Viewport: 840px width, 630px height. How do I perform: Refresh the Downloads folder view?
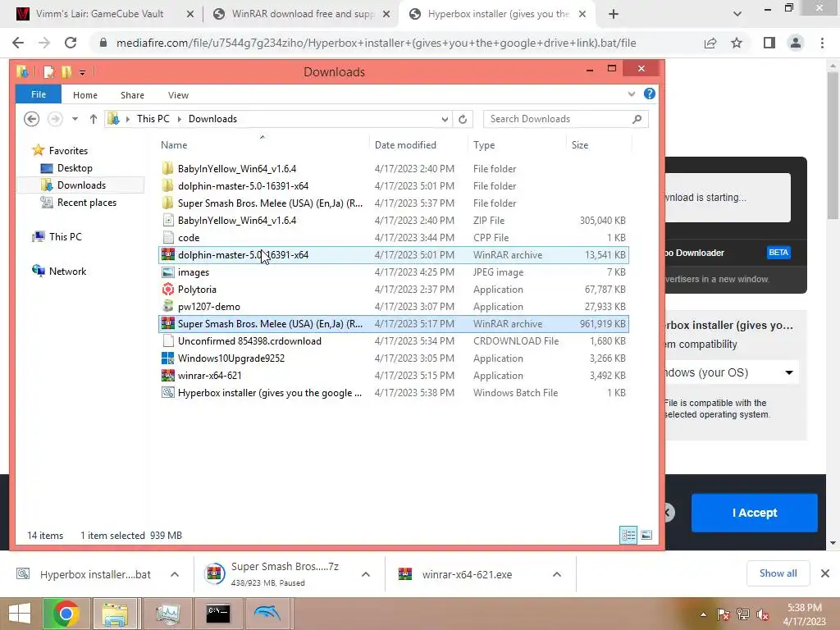point(463,119)
